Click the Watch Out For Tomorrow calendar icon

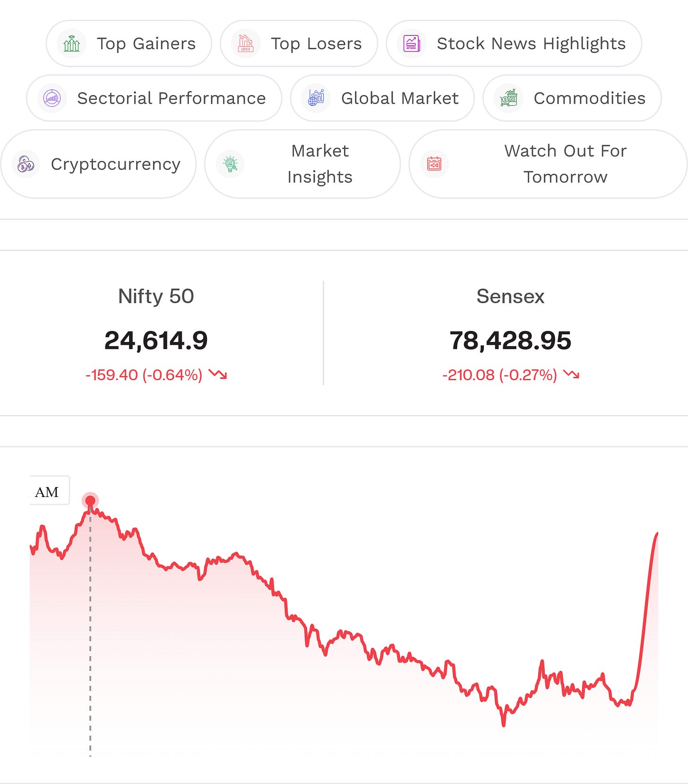tap(434, 164)
